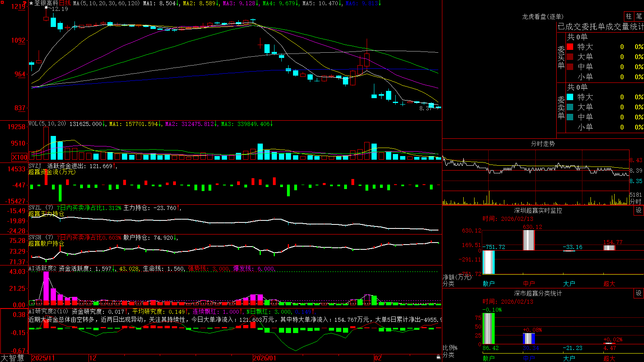Click the teal 中单 swatch under 委卖单
The image size is (644, 362).
pyautogui.click(x=570, y=117)
